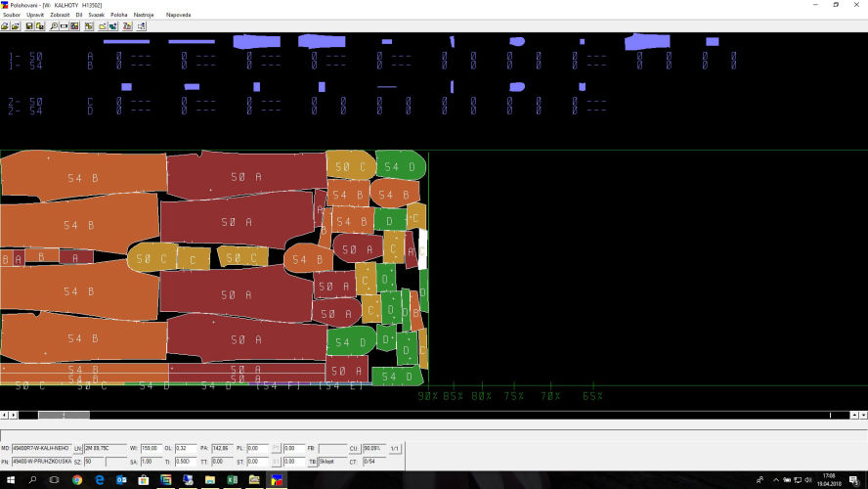Click the rectangle view icon beside magnifier
Viewport: 868px width, 489px height.
click(x=64, y=26)
